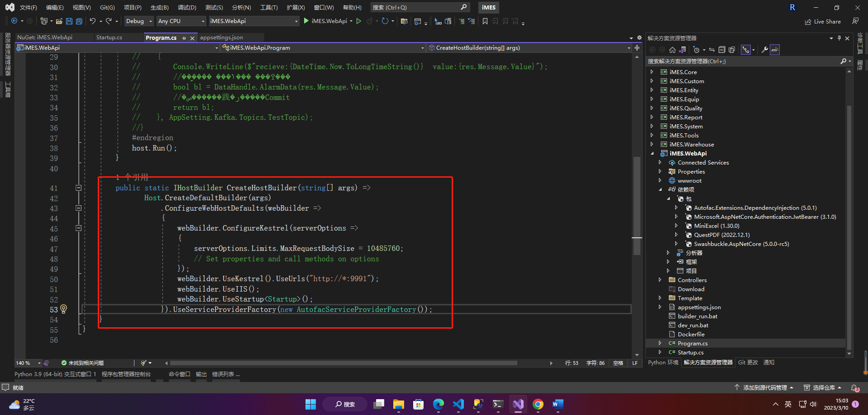Image resolution: width=868 pixels, height=415 pixels.
Task: Expand the Controllers folder
Action: coord(660,280)
